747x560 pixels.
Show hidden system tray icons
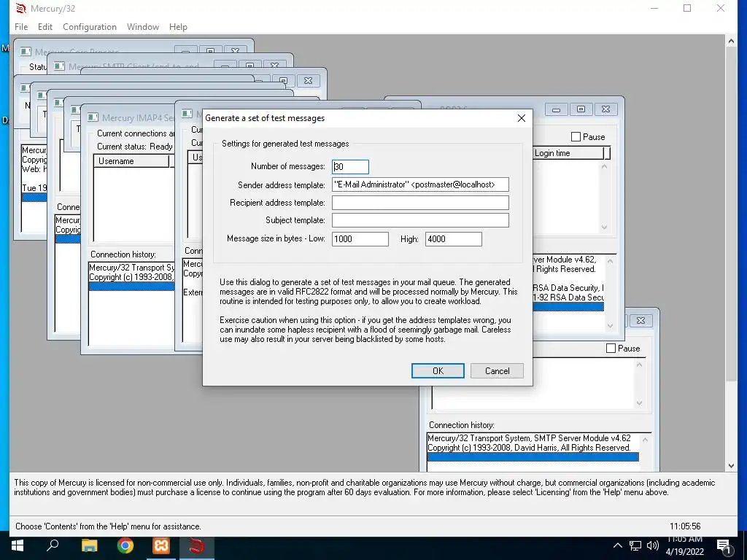click(x=617, y=545)
